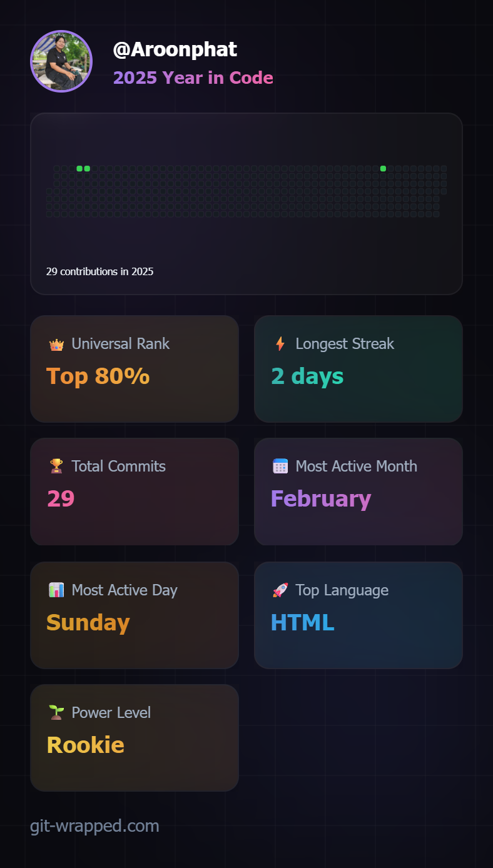Image resolution: width=493 pixels, height=868 pixels.
Task: Click the 29 contributions in 2025 label
Action: pyautogui.click(x=99, y=271)
